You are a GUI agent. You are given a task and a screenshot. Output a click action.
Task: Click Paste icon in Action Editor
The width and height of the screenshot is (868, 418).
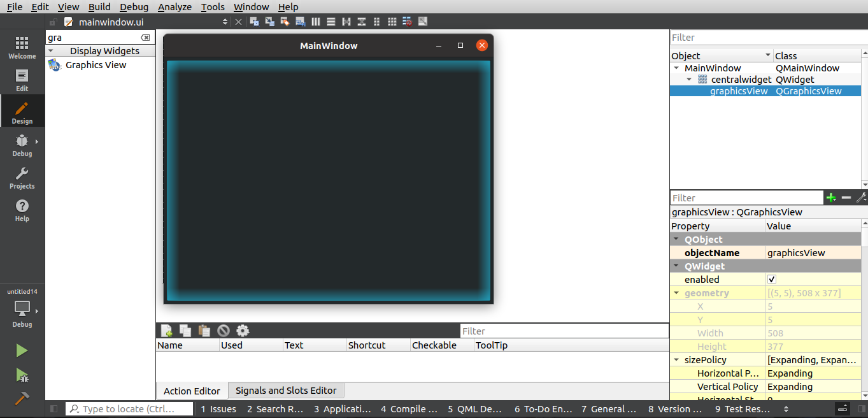[204, 331]
